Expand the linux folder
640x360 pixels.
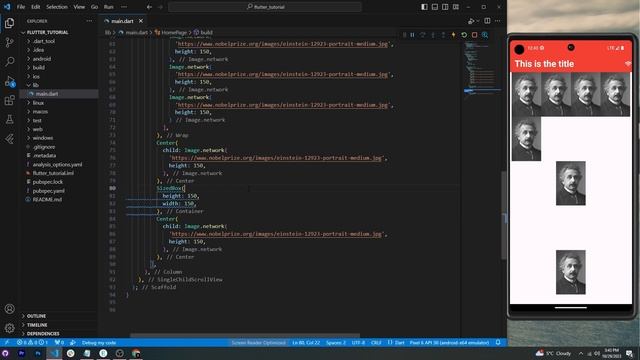point(38,103)
